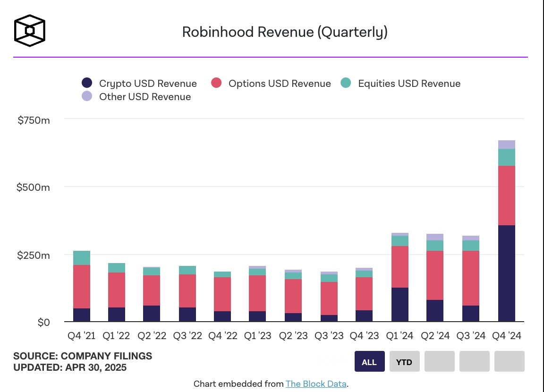
Task: Click the $500m axis label
Action: click(34, 187)
